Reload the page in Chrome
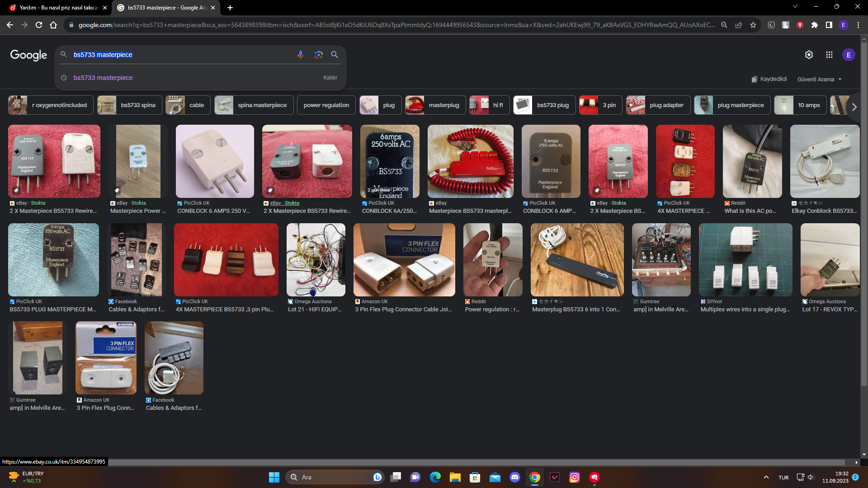The image size is (868, 488). pyautogui.click(x=39, y=25)
